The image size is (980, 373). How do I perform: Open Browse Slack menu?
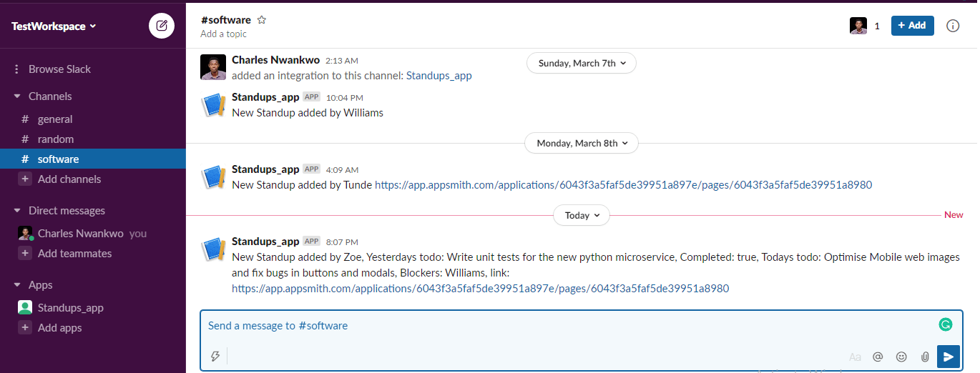(x=59, y=69)
